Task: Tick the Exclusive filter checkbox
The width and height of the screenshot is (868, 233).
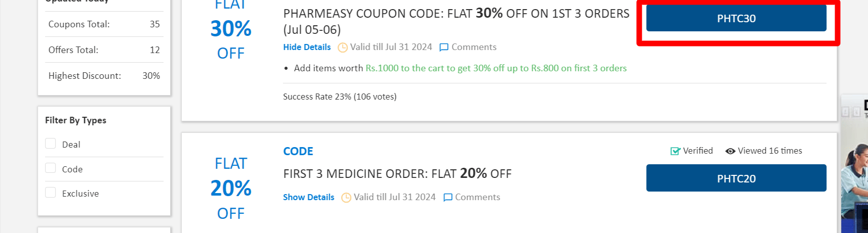Action: click(x=51, y=192)
